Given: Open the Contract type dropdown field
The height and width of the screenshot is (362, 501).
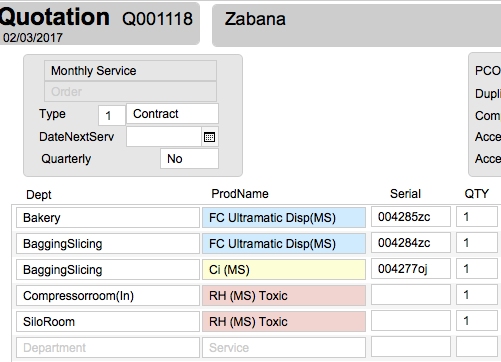Looking at the screenshot, I should tap(172, 114).
